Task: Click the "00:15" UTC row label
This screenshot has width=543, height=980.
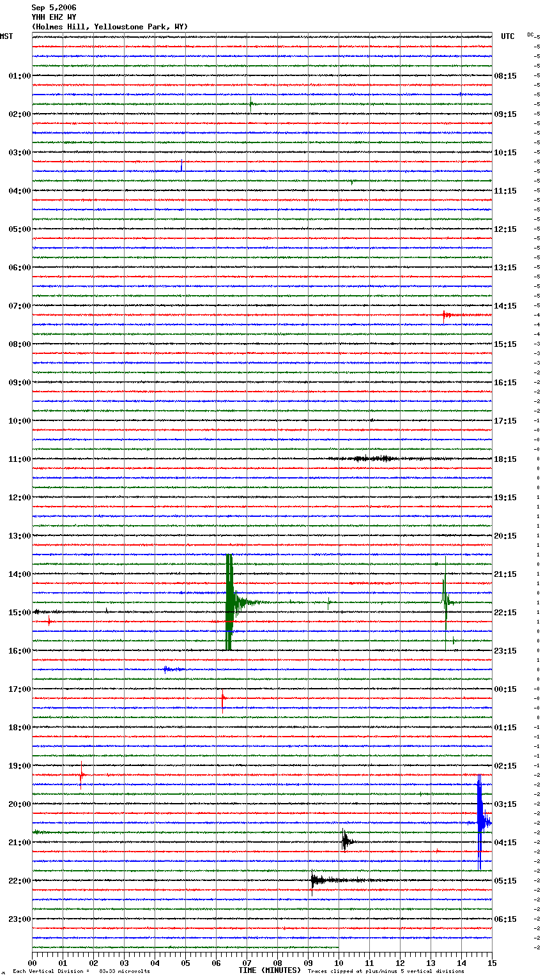Action: (505, 689)
